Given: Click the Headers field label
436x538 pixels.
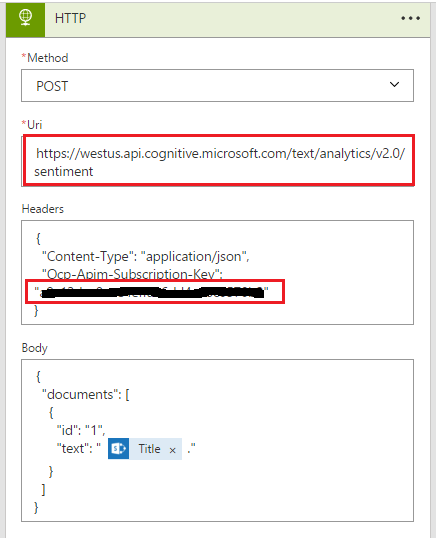Looking at the screenshot, I should tap(43, 209).
